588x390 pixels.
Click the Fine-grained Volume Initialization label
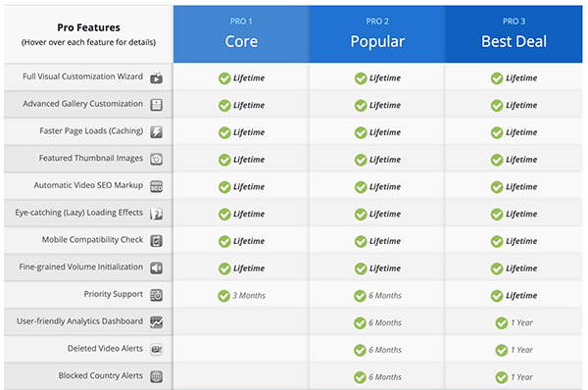[x=81, y=267]
